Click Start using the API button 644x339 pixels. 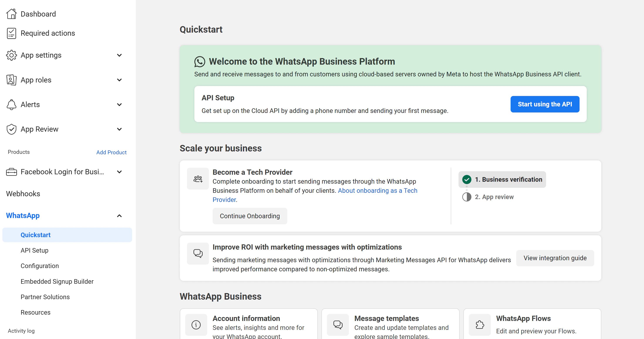pos(545,104)
